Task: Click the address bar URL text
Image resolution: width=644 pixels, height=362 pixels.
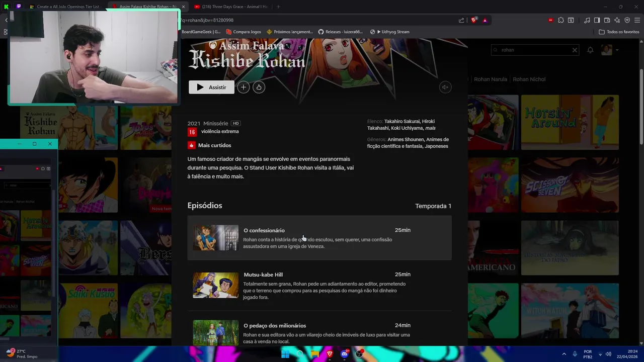Action: [x=207, y=20]
